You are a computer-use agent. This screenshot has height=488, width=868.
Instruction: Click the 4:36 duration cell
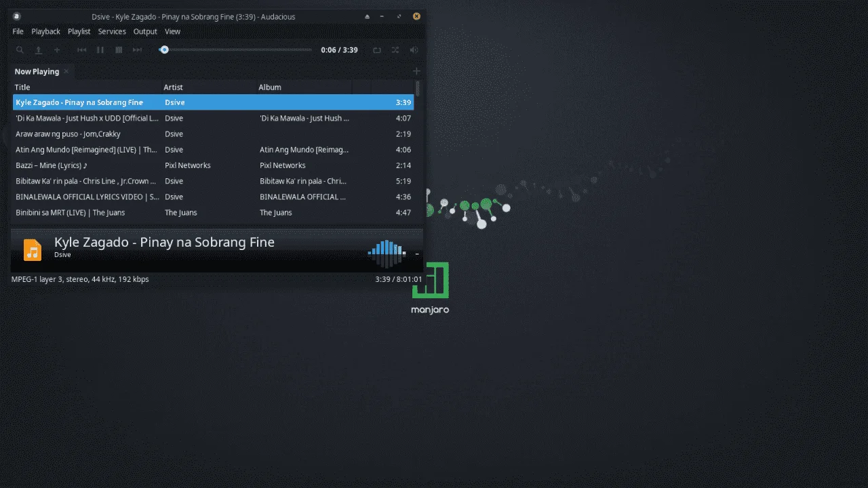coord(403,197)
